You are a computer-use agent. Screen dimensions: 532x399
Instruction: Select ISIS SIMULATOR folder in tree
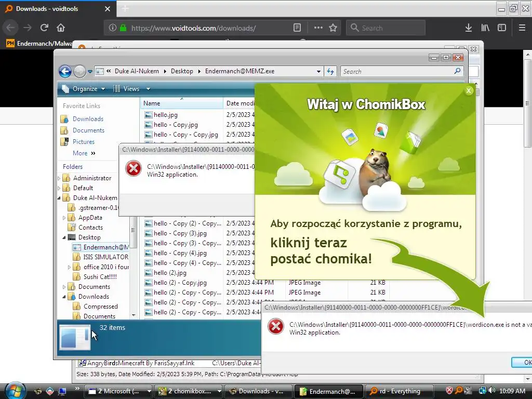tap(106, 257)
